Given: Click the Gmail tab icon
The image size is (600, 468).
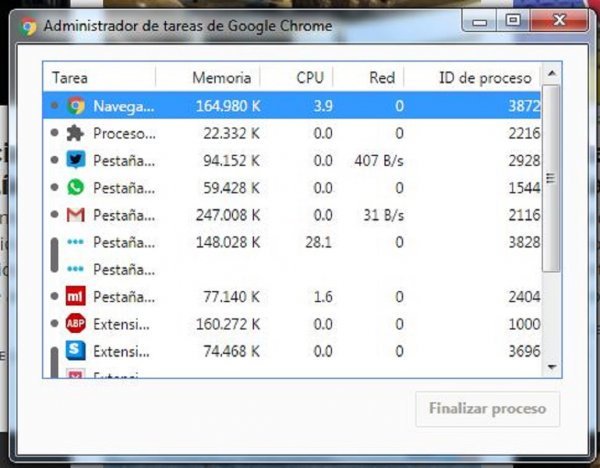Looking at the screenshot, I should [76, 215].
